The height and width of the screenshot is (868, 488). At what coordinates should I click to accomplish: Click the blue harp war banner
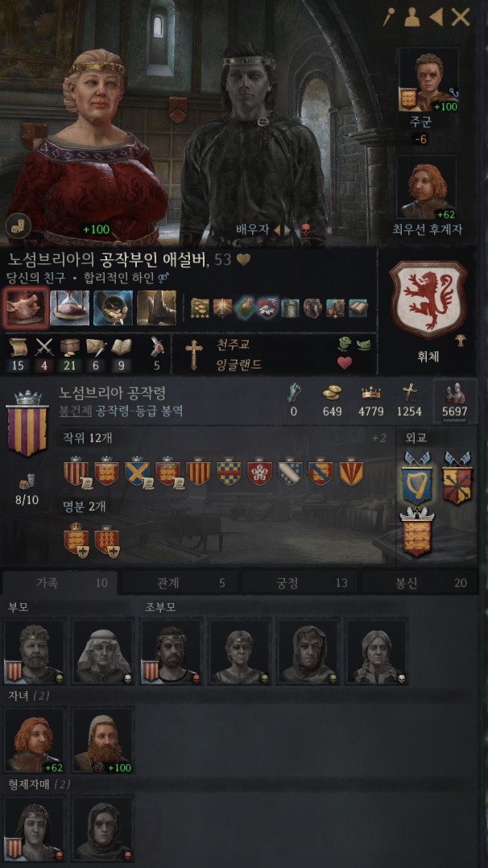(x=416, y=479)
